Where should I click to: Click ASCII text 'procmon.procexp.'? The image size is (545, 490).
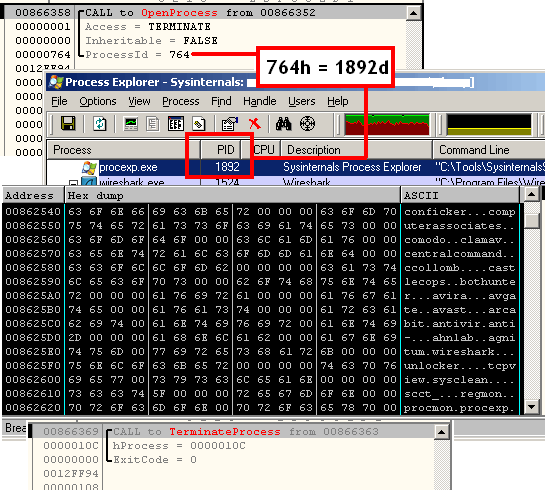coord(459,408)
